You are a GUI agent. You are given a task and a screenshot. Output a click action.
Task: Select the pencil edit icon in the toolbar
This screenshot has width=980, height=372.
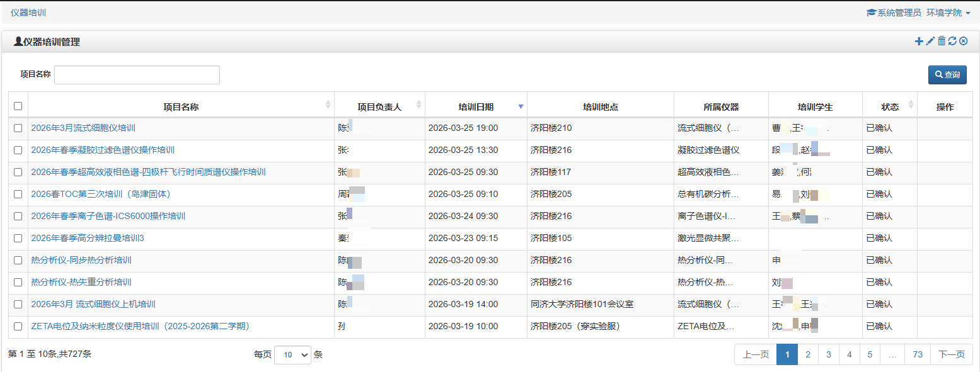tap(930, 41)
